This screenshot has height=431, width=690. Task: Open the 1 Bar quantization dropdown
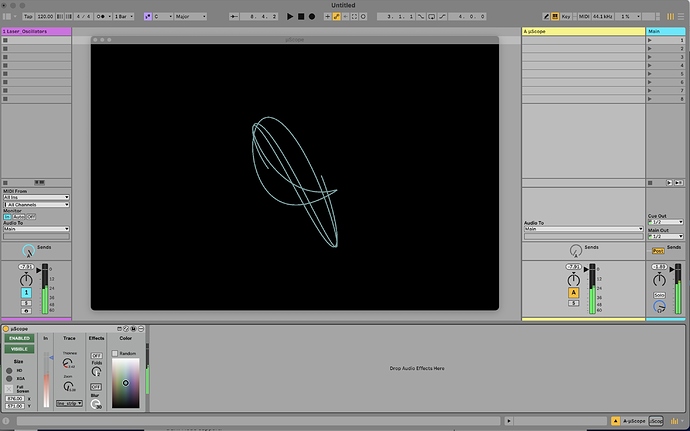point(123,16)
